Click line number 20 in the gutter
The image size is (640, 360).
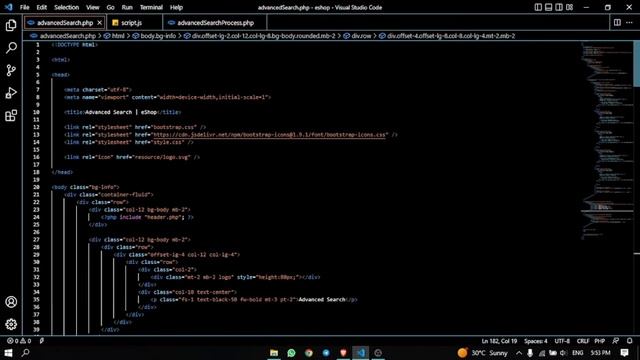click(37, 187)
